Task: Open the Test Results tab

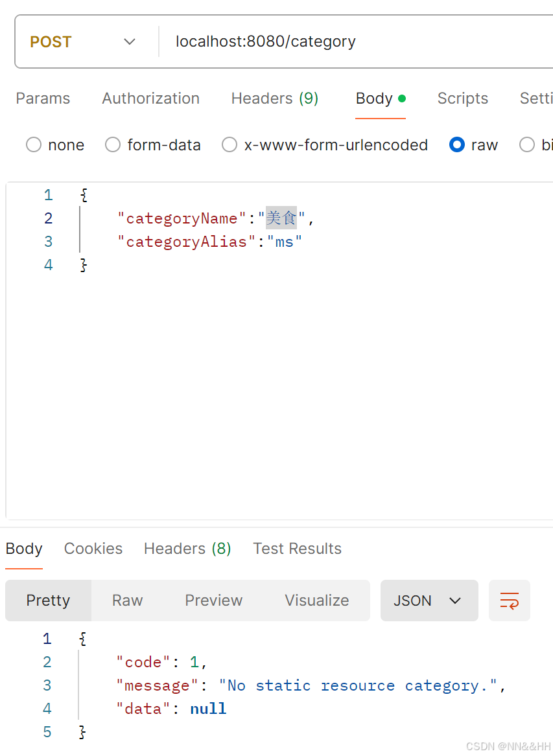Action: click(298, 549)
